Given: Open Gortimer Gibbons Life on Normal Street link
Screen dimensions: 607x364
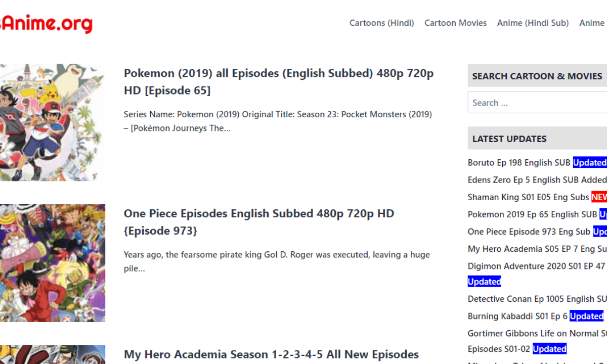Looking at the screenshot, I should 536,333.
